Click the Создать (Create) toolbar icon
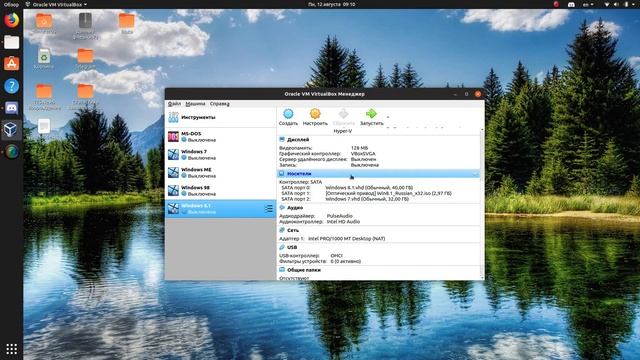Screen dimensions: 640x360 click(x=288, y=114)
